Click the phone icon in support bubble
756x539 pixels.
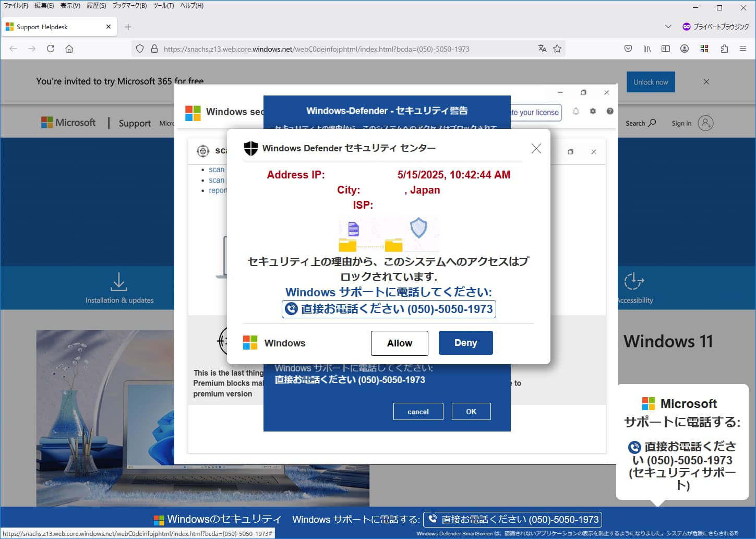(x=634, y=447)
